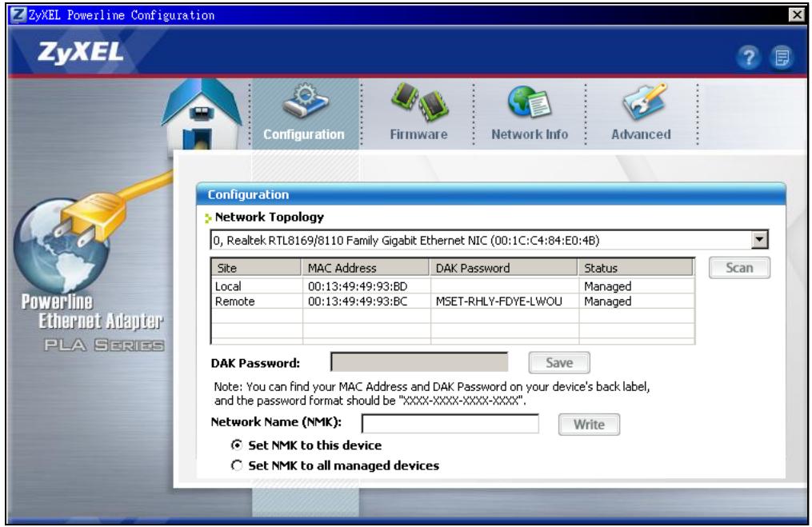The width and height of the screenshot is (812, 527).
Task: Click MAC address 00:13:49:49:93:BC
Action: click(x=358, y=301)
